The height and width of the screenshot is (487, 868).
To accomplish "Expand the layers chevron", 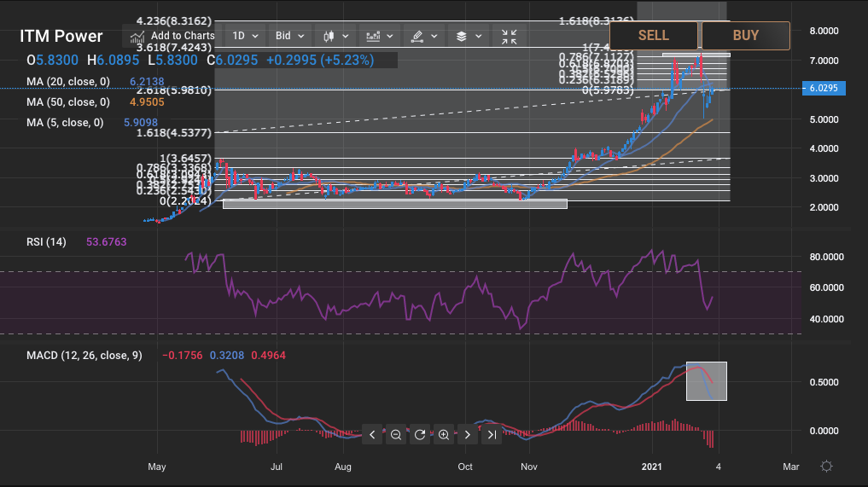I will [x=478, y=36].
